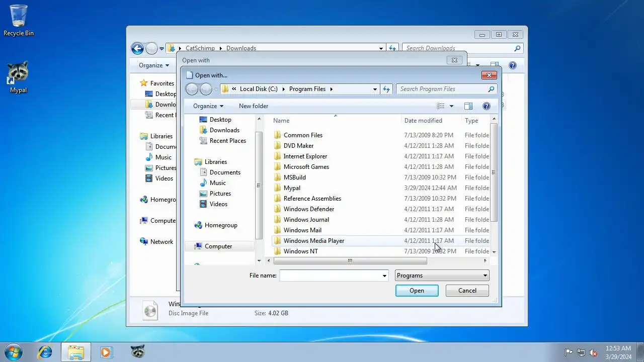Select Network in Downloads window sidebar

(x=162, y=242)
